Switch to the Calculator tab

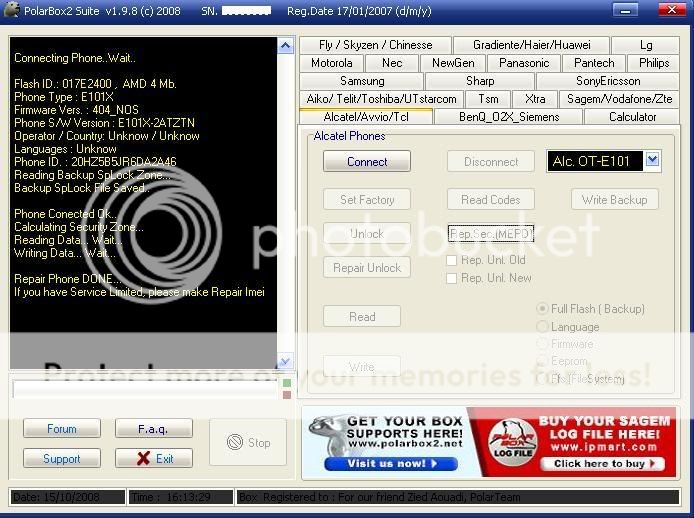pyautogui.click(x=632, y=117)
